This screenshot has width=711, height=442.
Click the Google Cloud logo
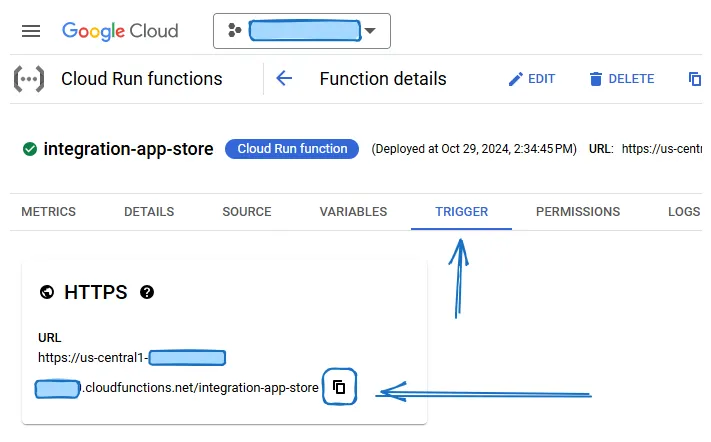tap(120, 31)
